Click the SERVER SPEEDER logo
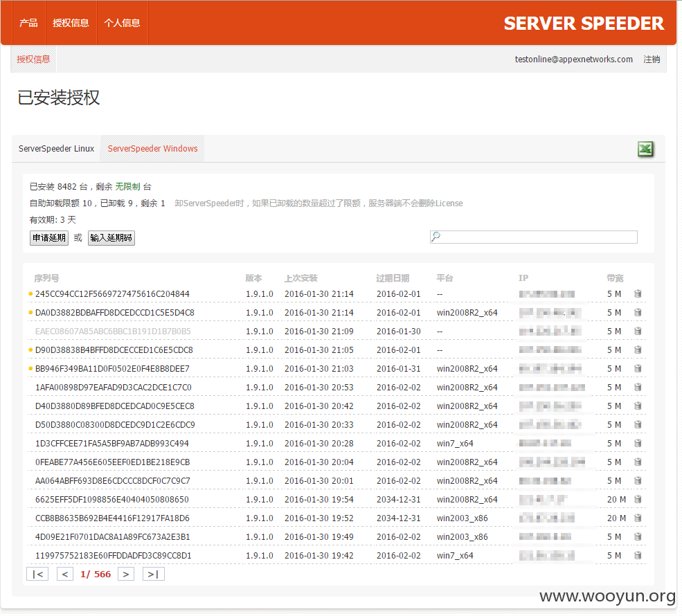This screenshot has width=682, height=616. click(584, 24)
